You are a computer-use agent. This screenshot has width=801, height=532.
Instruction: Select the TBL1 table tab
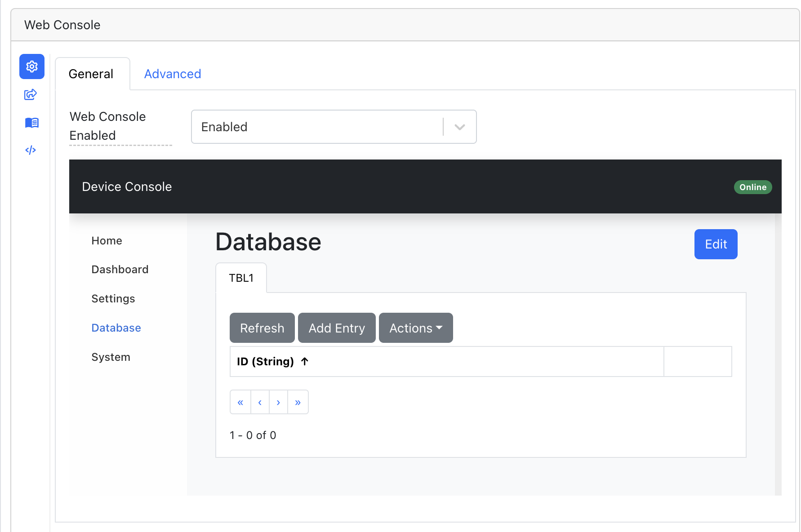(x=241, y=278)
